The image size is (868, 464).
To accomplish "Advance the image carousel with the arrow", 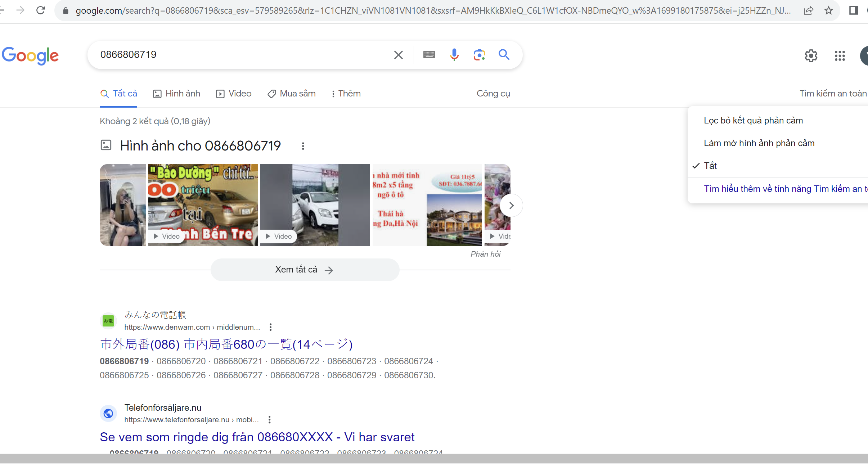I will point(511,205).
